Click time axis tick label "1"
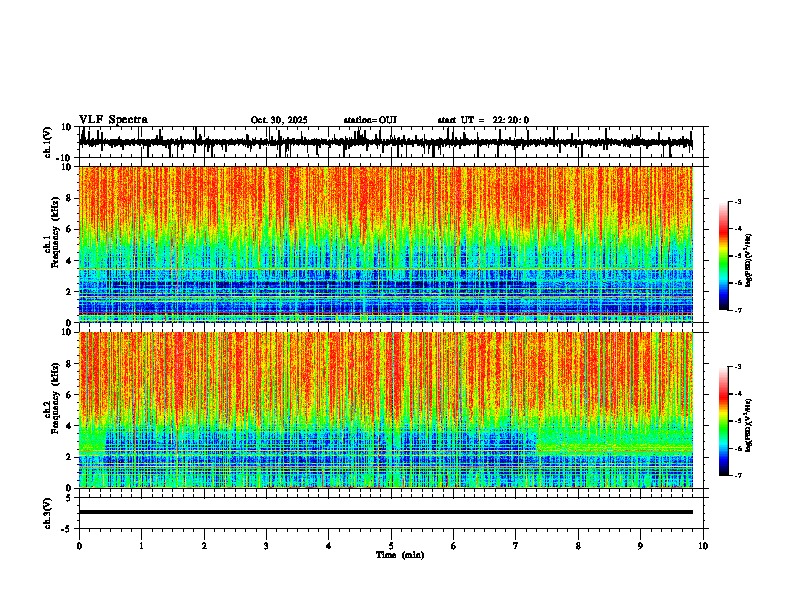 [x=141, y=546]
